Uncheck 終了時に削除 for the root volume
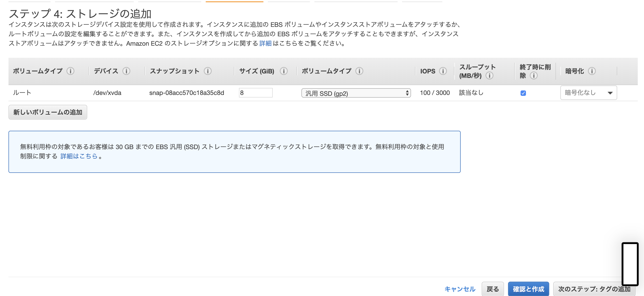 click(x=523, y=93)
